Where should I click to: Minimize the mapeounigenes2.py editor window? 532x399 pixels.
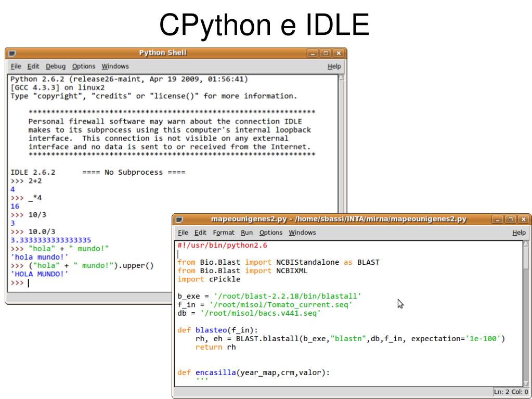pyautogui.click(x=497, y=220)
